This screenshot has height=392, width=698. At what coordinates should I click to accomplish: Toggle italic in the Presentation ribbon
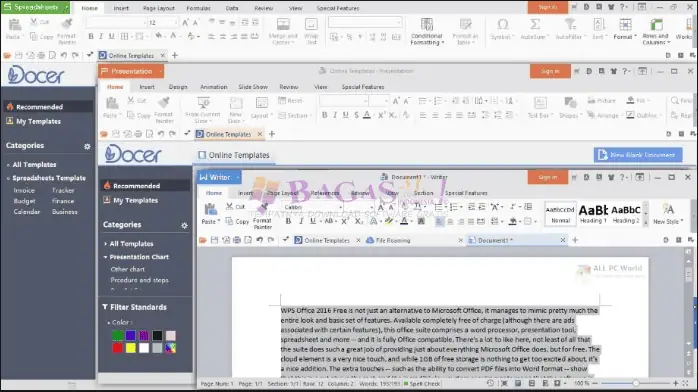coord(335,115)
